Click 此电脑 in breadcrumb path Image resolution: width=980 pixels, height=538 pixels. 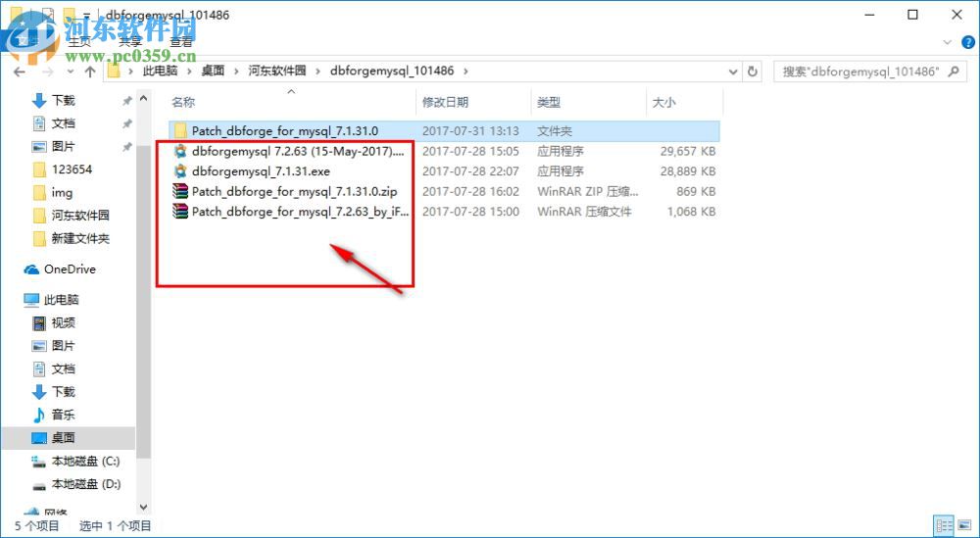point(161,72)
